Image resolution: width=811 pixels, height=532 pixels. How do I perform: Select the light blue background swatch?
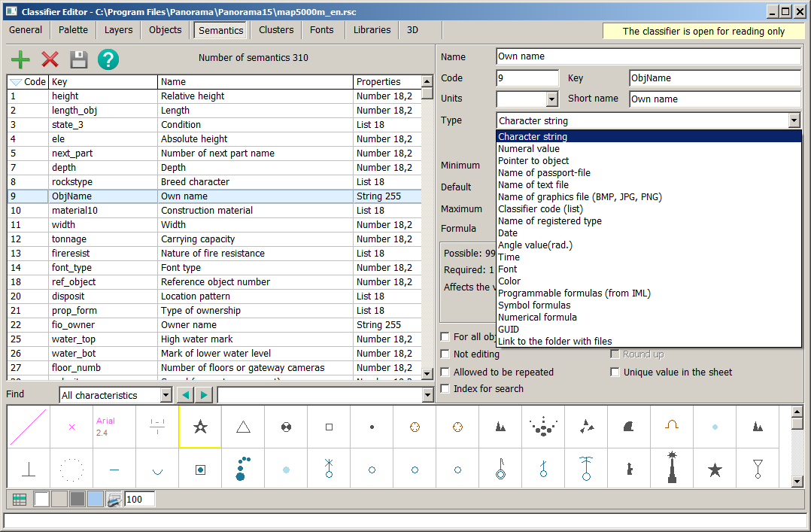[x=96, y=499]
